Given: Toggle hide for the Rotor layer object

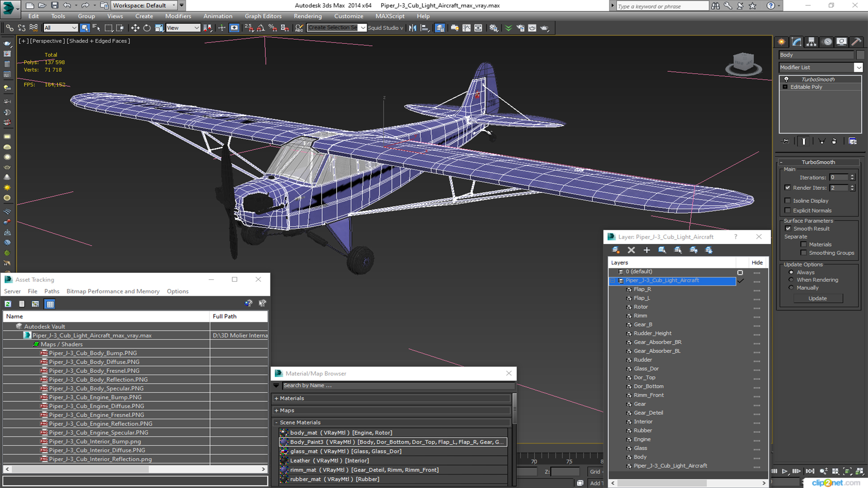Looking at the screenshot, I should coord(757,307).
